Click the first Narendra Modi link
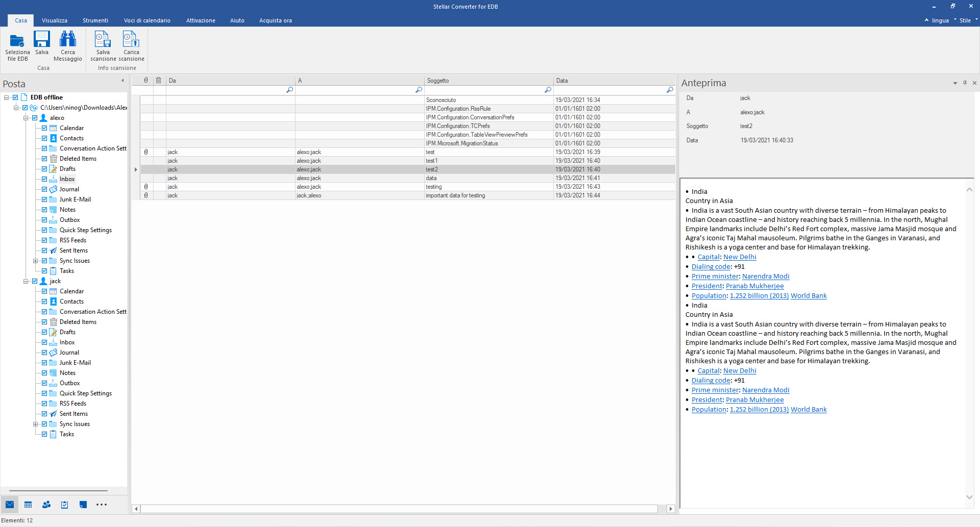Screen dimensions: 980x527 (766, 277)
